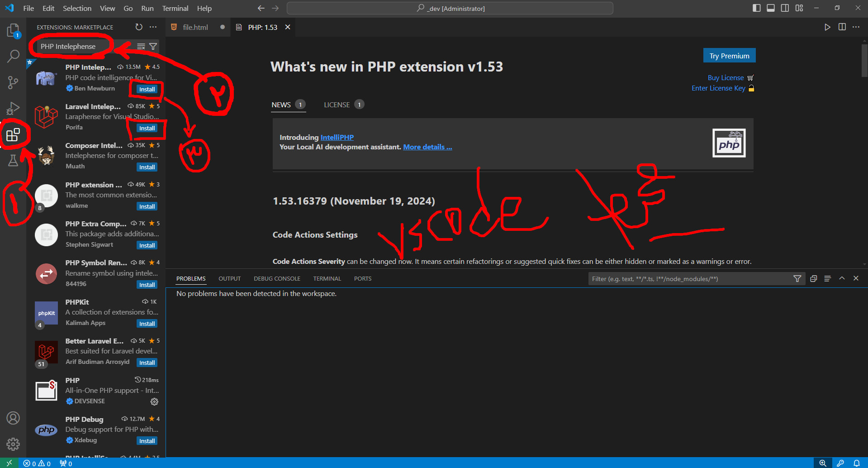Select the PHP Debug extension entry
Viewport: 868px width, 468px height.
96,430
